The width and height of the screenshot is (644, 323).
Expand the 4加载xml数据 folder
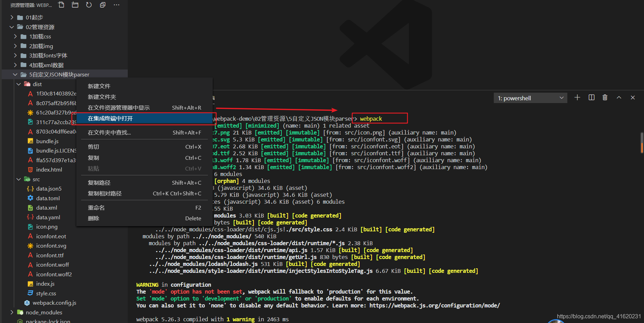(x=15, y=65)
